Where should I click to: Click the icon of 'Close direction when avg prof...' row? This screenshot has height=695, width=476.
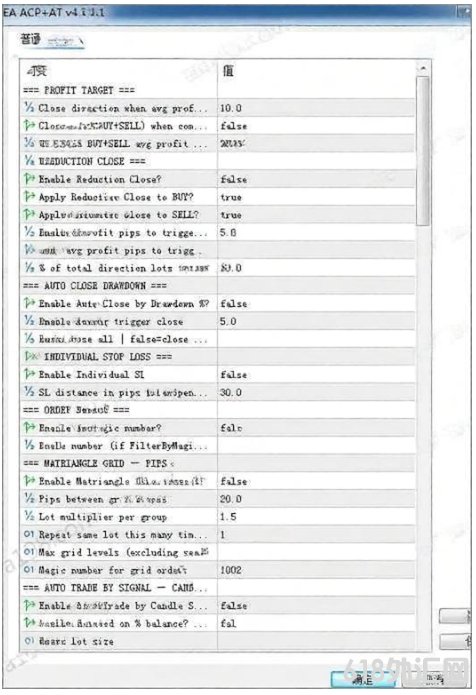[x=29, y=108]
